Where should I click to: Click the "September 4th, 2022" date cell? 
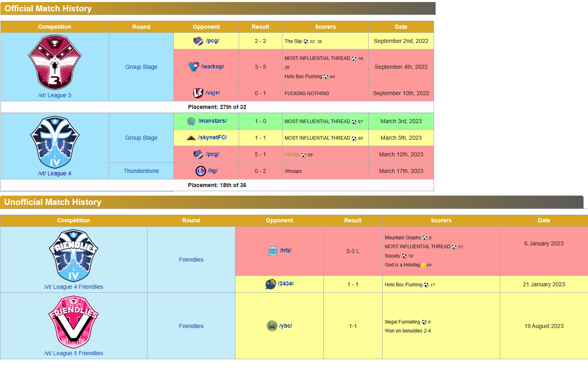401,67
